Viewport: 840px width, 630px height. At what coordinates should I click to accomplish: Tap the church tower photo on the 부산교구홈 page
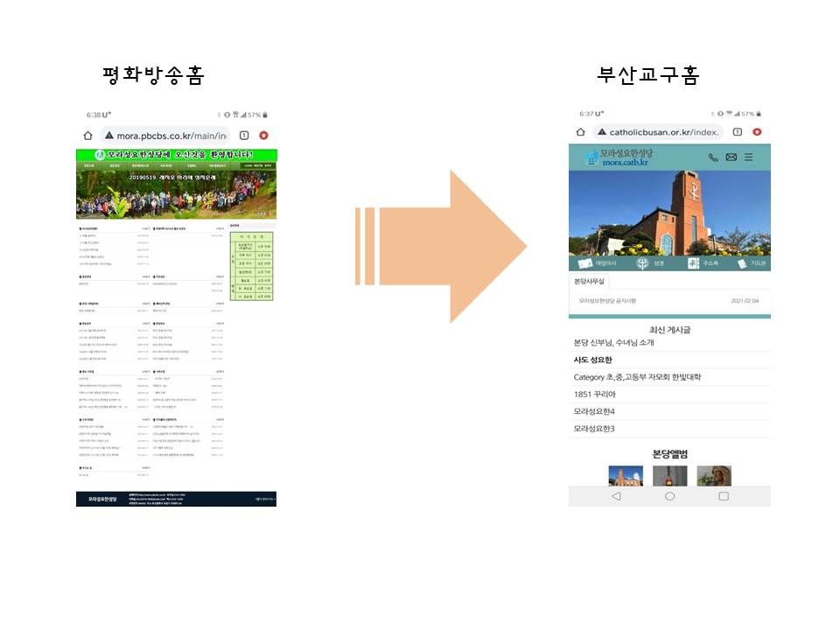[669, 213]
